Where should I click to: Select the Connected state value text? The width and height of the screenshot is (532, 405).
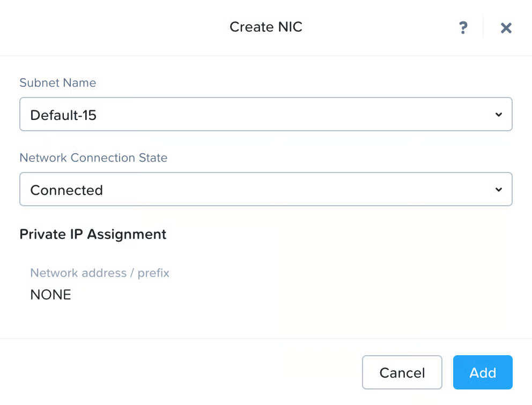[66, 190]
